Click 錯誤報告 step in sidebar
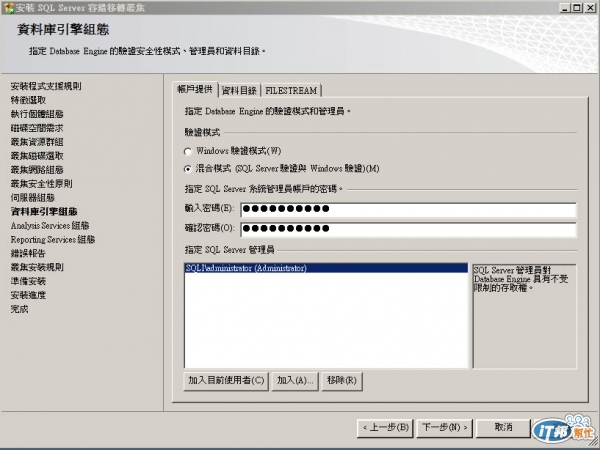The height and width of the screenshot is (450, 600). [x=28, y=253]
